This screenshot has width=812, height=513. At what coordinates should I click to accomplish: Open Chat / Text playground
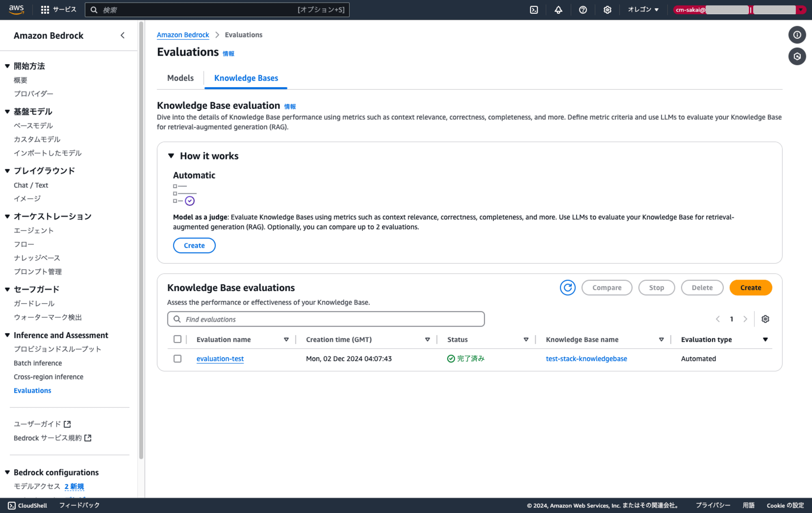tap(31, 185)
